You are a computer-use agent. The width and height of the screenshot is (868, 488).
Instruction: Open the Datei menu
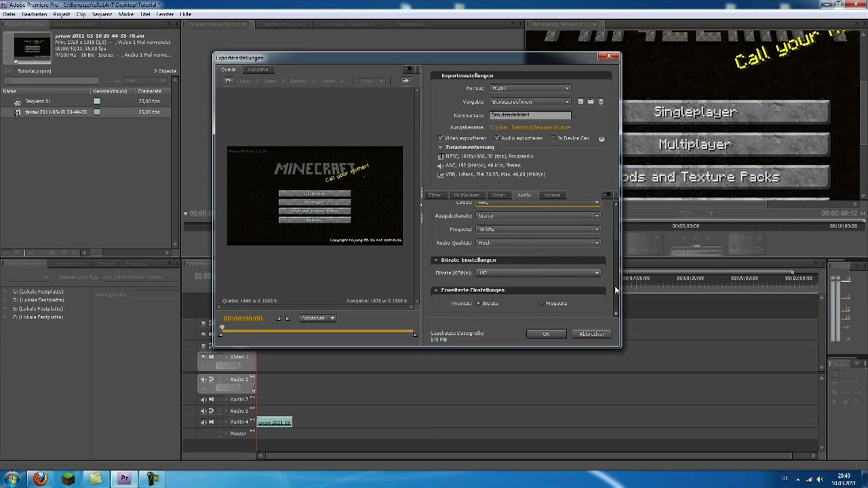pyautogui.click(x=9, y=14)
